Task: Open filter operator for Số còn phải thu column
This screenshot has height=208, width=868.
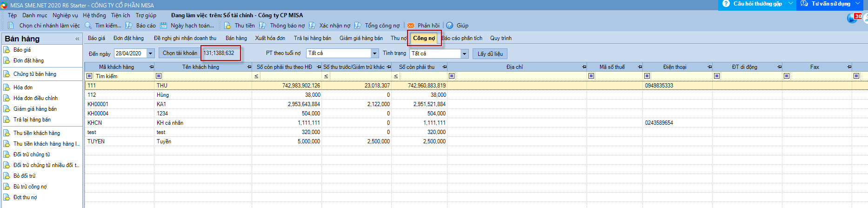Action: coord(396,76)
